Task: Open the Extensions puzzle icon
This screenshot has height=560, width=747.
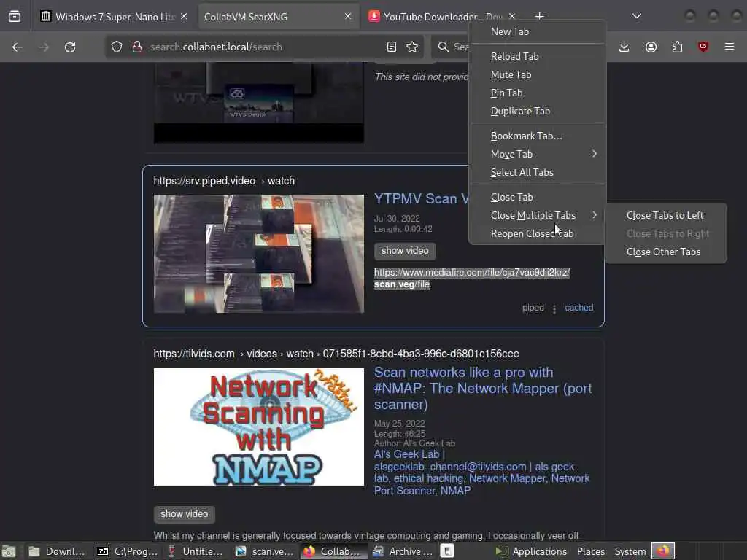Action: [677, 47]
